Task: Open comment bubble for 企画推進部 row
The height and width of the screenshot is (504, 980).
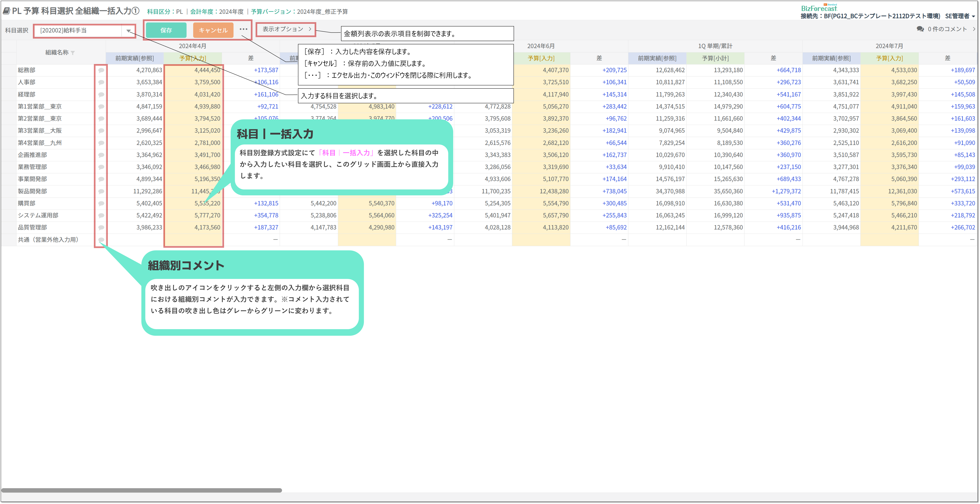Action: pyautogui.click(x=101, y=155)
